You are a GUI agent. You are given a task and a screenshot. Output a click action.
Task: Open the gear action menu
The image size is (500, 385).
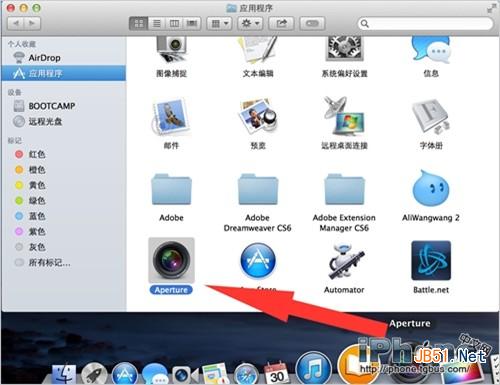[250, 23]
